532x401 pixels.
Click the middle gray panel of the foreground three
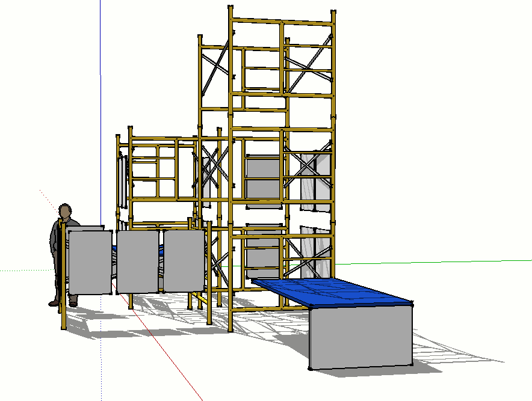(138, 262)
